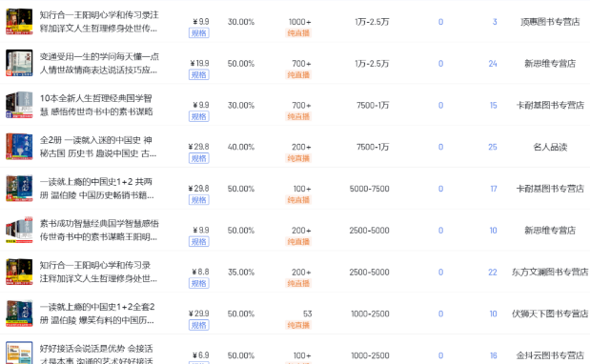590x364 pixels.
Task: Select 1万-2.5万 in 顶惠图书专营店 row
Action: (372, 22)
